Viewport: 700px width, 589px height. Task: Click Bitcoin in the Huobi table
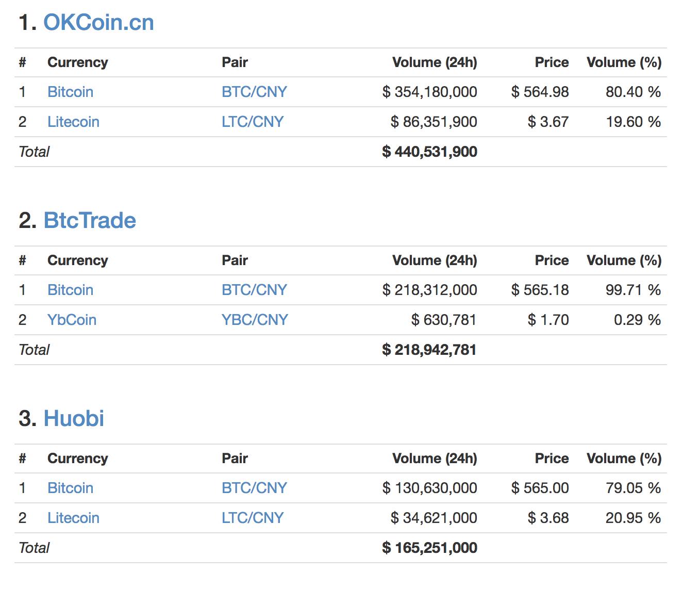70,488
